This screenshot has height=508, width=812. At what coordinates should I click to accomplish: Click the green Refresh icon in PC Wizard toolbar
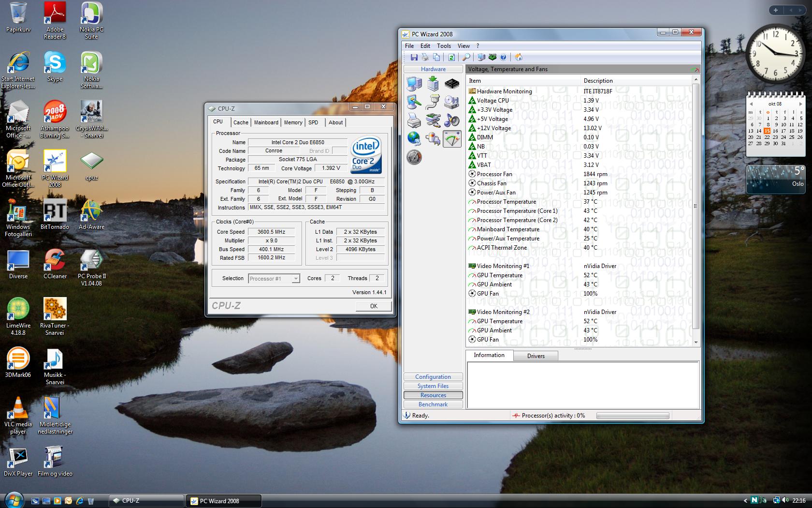(451, 57)
